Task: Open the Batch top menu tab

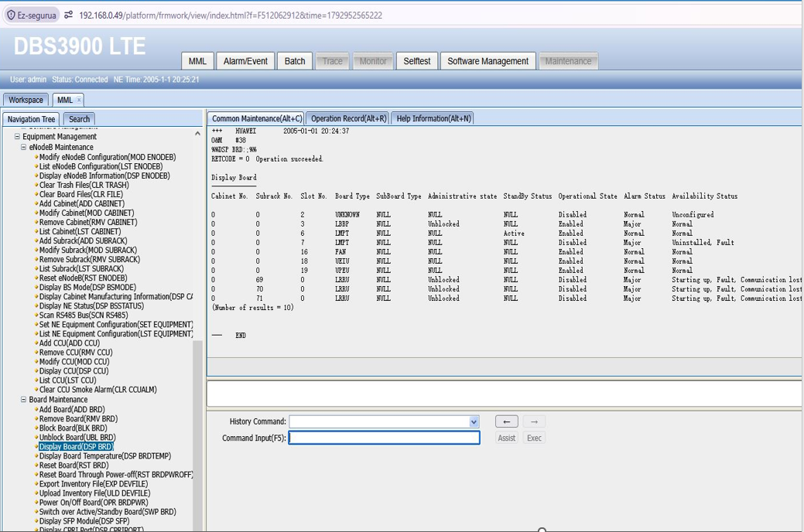Action: point(295,61)
